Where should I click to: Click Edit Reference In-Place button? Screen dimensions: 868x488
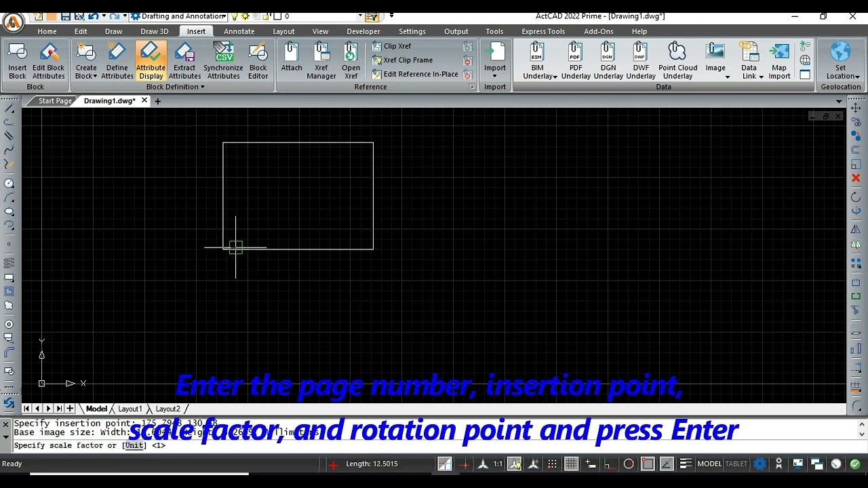click(x=415, y=75)
